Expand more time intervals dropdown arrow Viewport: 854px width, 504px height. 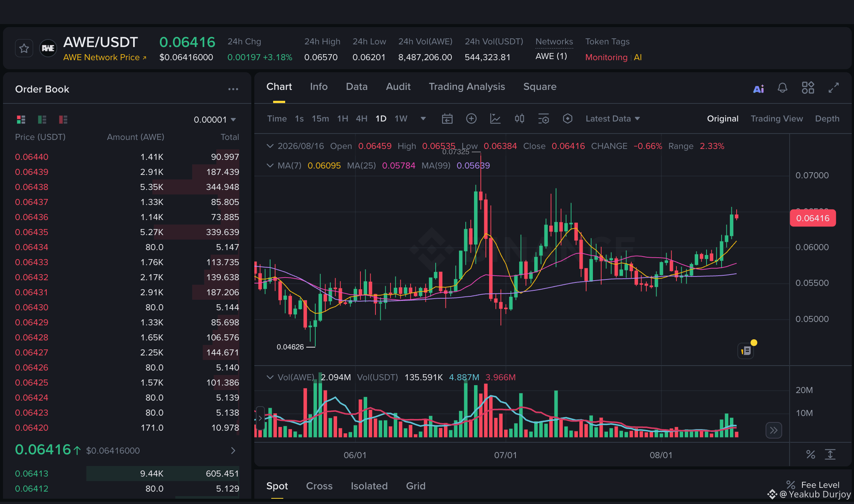click(423, 119)
